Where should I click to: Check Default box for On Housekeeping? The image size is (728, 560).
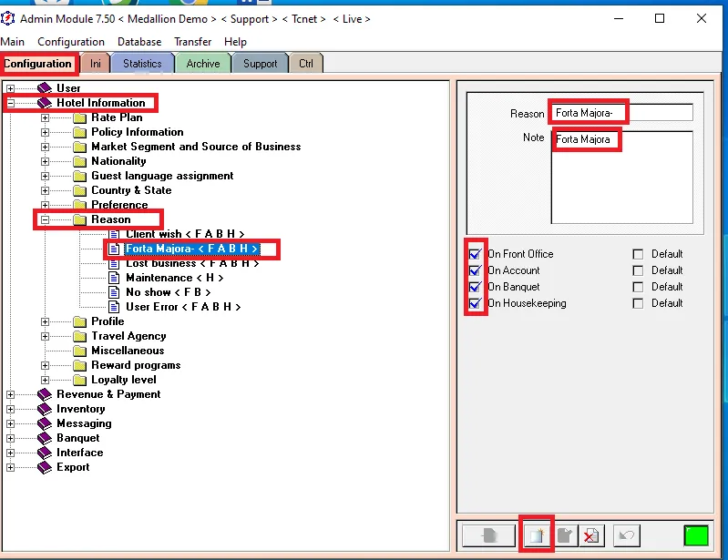pos(638,303)
